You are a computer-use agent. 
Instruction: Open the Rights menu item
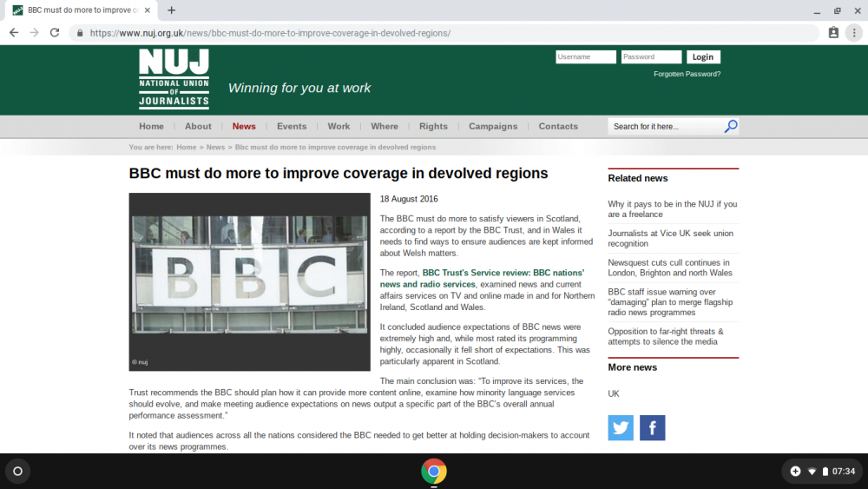tap(433, 126)
